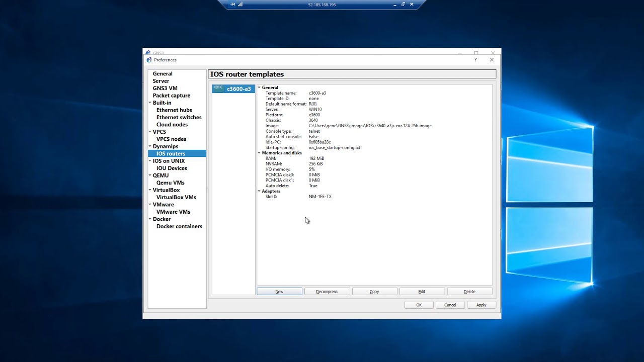This screenshot has height=362, width=644.
Task: Click the GNS3 logo in the Preferences title bar
Action: [149, 60]
